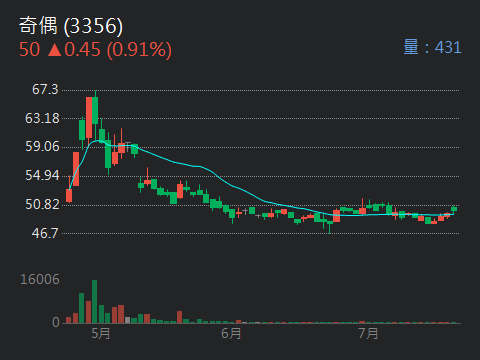Click the 50.82 price axis label

[42, 204]
